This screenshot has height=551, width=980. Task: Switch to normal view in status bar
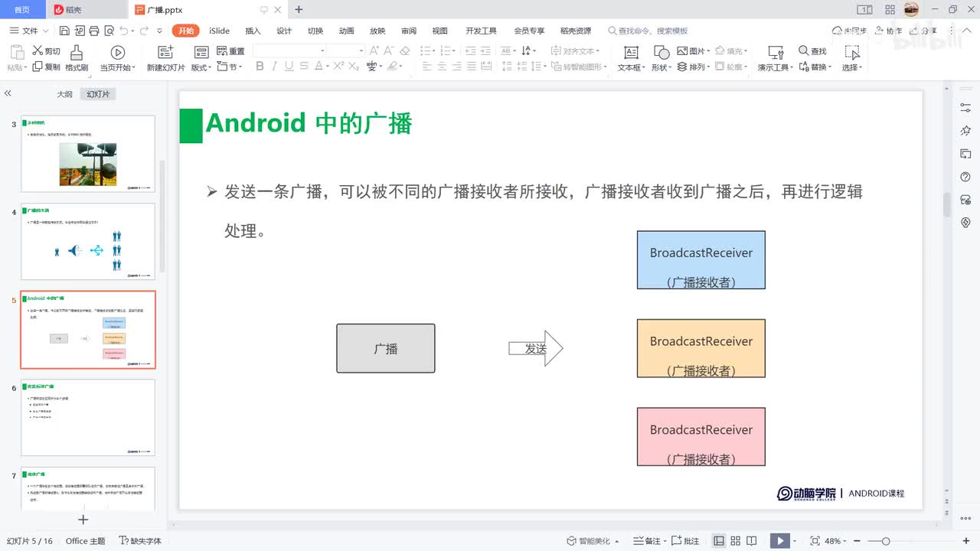[719, 541]
